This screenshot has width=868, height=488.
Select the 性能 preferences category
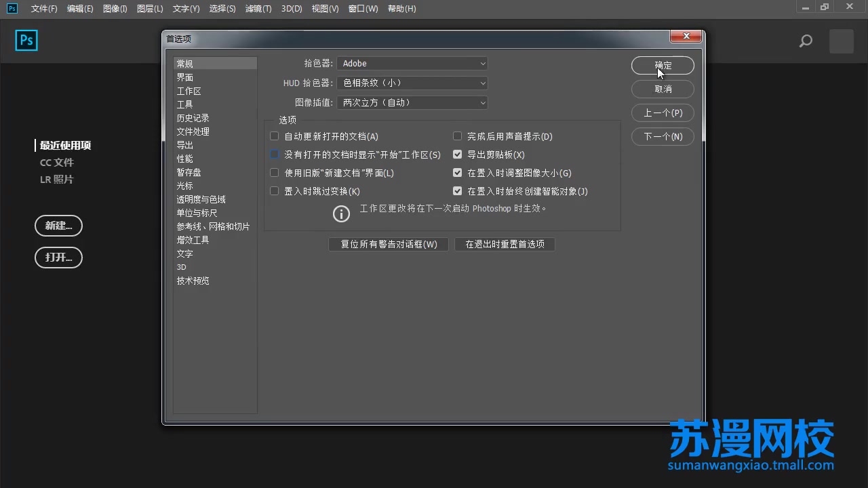184,158
